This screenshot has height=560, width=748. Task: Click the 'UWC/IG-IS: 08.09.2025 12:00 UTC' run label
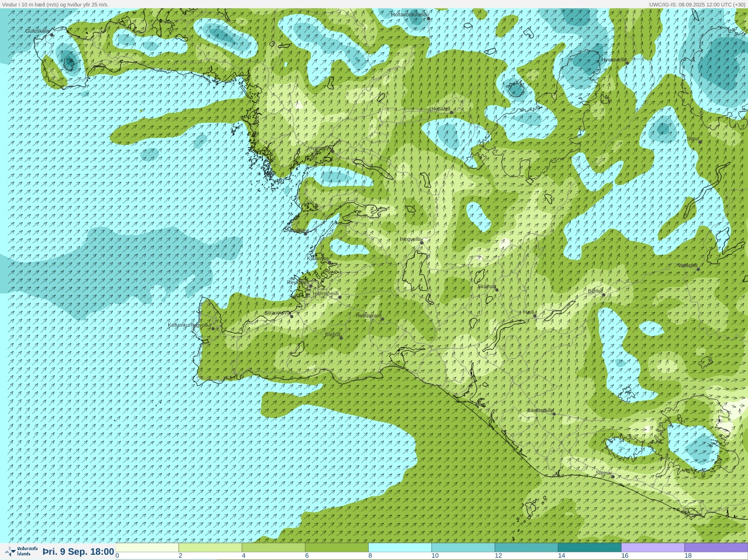coord(697,4)
